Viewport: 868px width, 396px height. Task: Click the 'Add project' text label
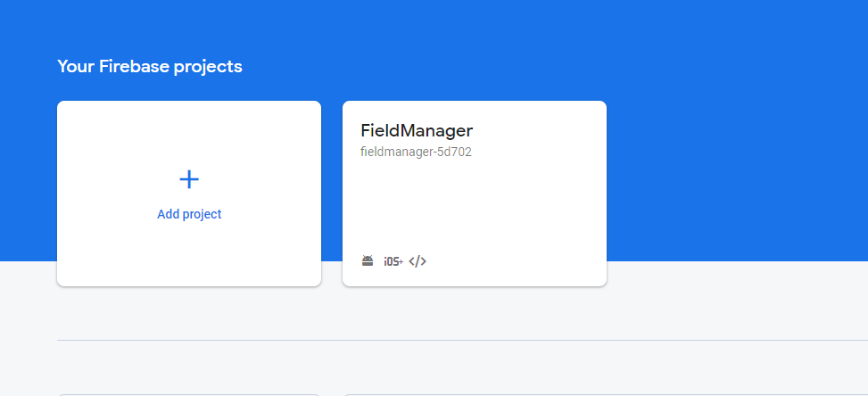(189, 214)
